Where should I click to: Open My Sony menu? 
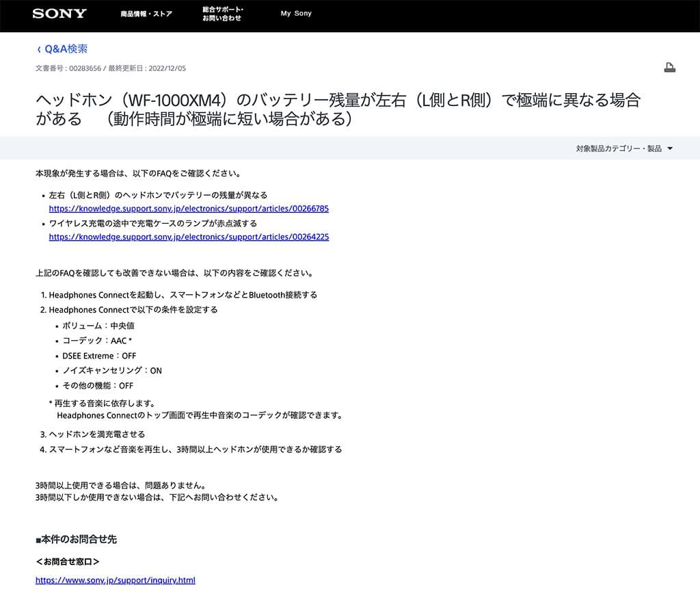click(296, 14)
